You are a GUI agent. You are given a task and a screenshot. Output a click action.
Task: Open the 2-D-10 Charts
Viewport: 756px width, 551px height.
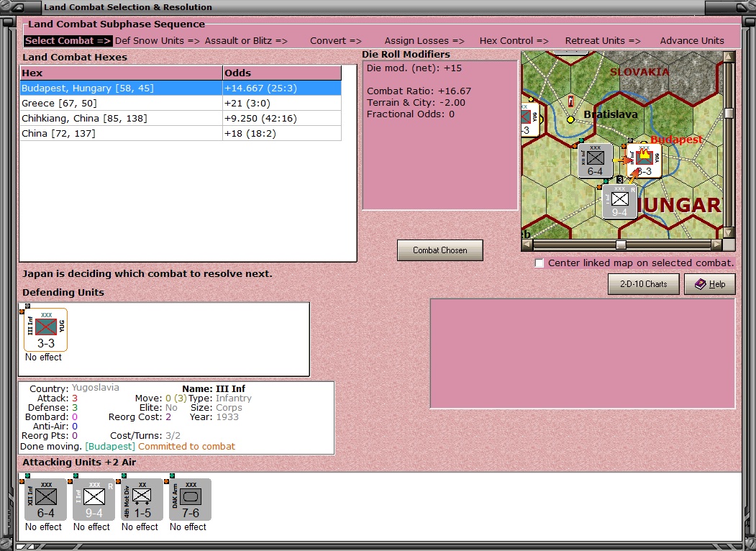click(x=643, y=284)
